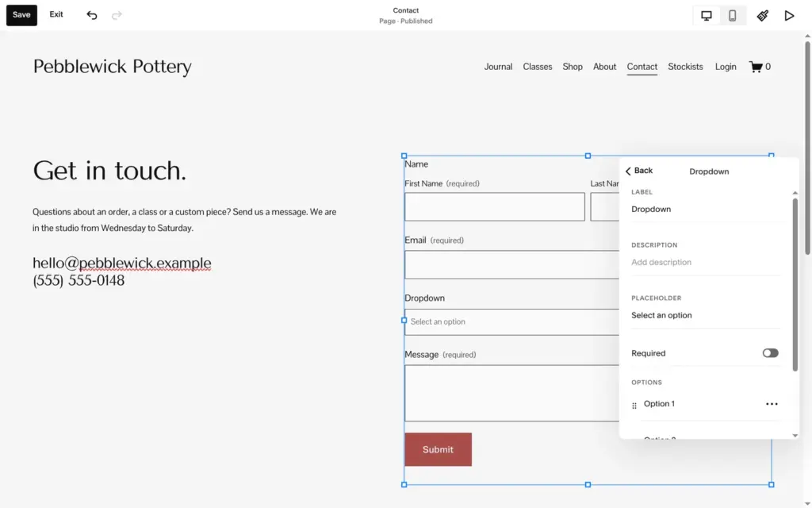The image size is (812, 508).
Task: Click the Add description field
Action: (705, 262)
